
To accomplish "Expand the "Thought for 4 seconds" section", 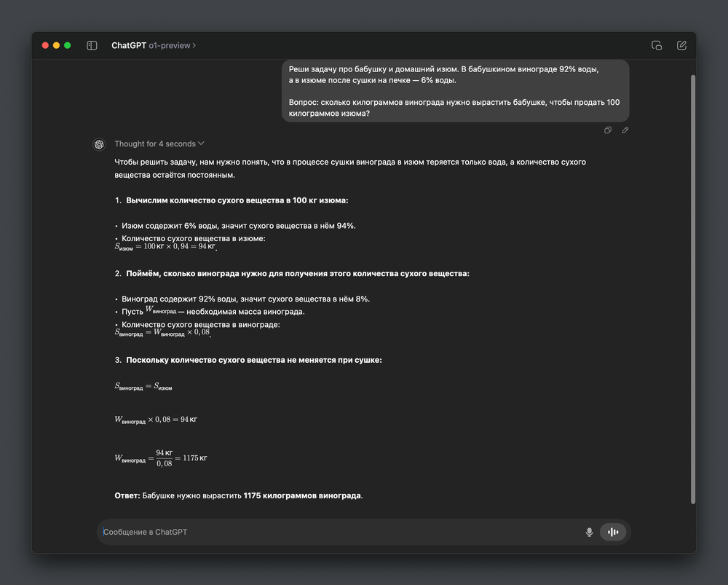I will tap(154, 144).
